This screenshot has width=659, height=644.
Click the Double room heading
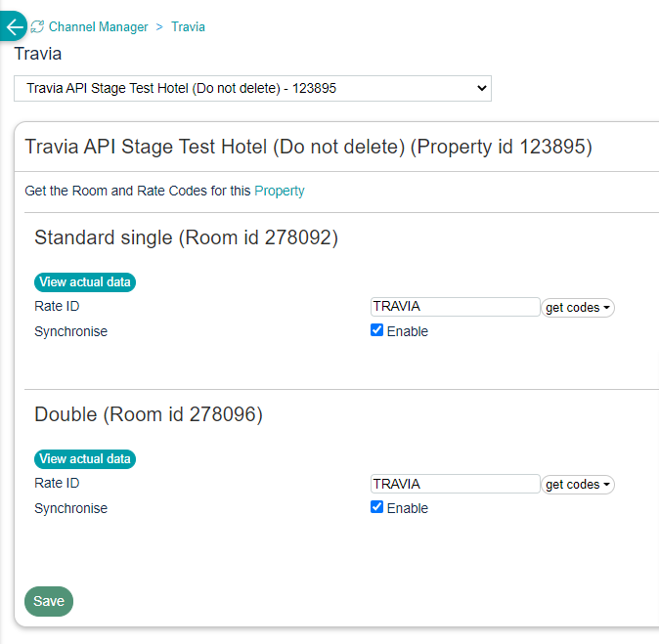149,414
